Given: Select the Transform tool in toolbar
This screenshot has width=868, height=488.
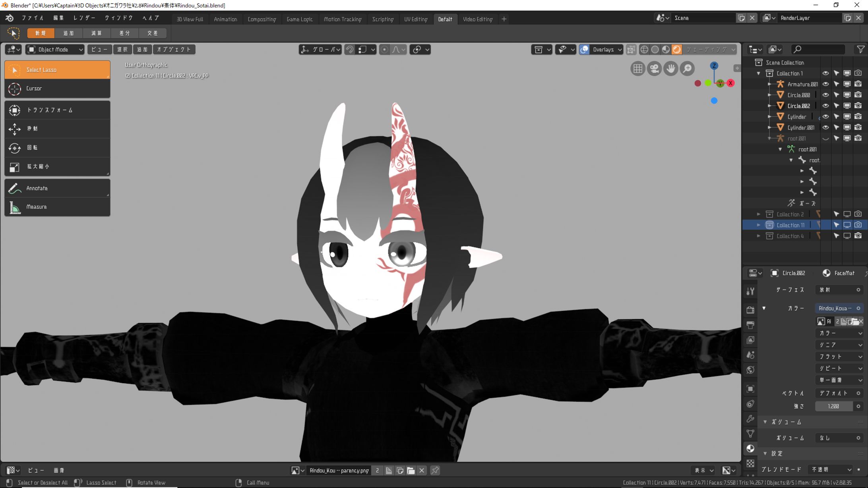Looking at the screenshot, I should [x=57, y=110].
